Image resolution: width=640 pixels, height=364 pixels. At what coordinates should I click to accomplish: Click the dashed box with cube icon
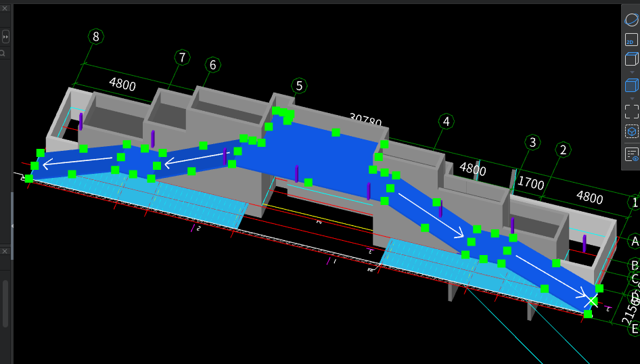[631, 131]
